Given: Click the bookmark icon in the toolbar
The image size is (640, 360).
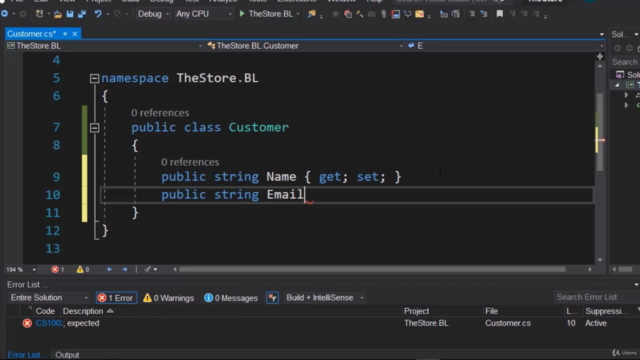Looking at the screenshot, I should point(500,14).
